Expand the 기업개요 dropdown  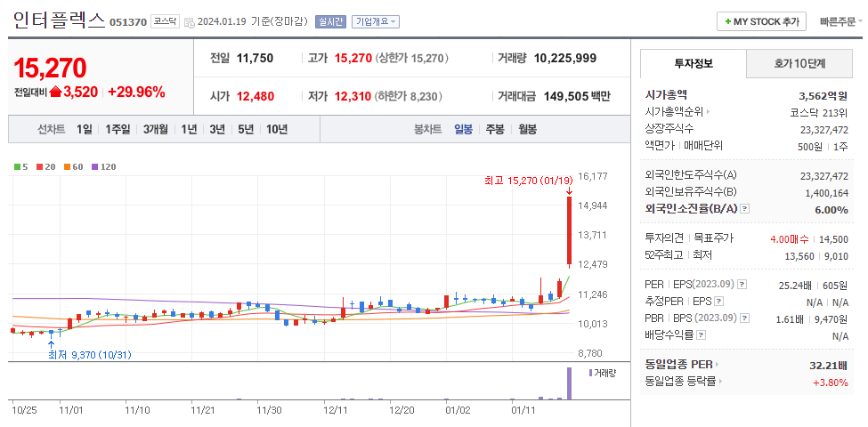point(376,22)
